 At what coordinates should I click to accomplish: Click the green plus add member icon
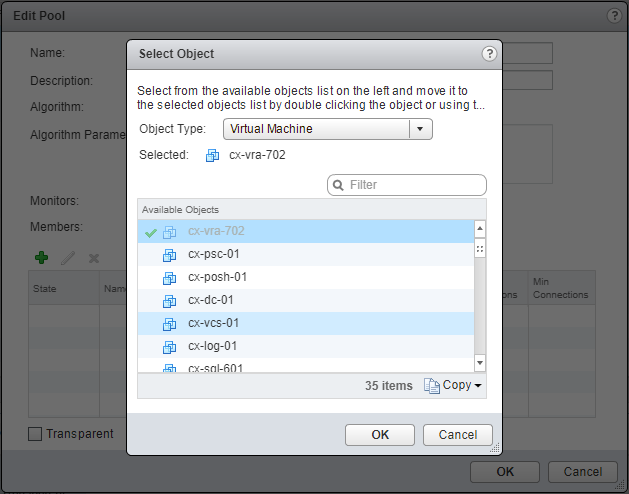pos(42,258)
